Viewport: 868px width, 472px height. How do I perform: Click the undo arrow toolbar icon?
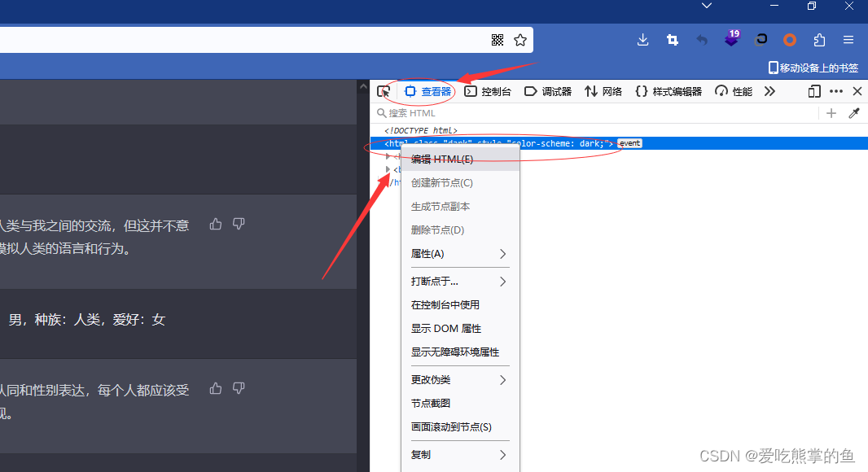(x=702, y=40)
